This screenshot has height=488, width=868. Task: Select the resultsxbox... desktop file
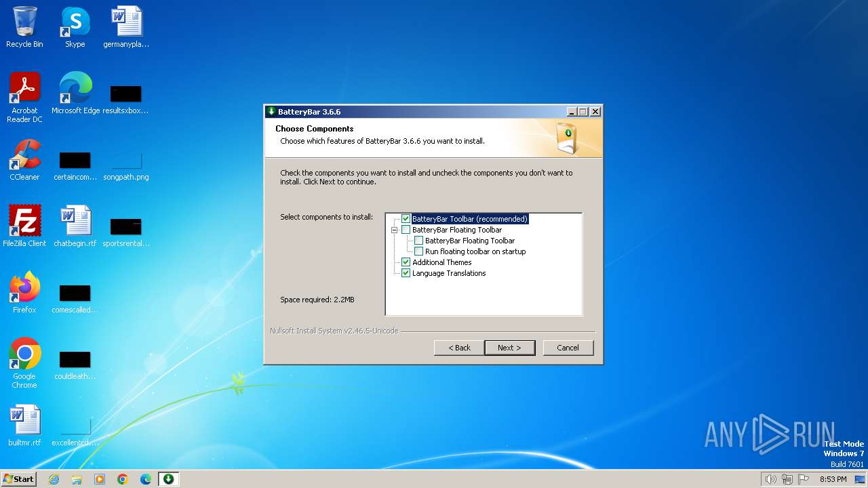pos(126,98)
